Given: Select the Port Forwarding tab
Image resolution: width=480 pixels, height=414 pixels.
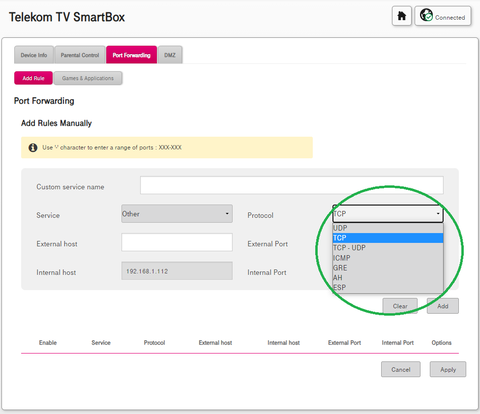Looking at the screenshot, I should click(x=131, y=55).
